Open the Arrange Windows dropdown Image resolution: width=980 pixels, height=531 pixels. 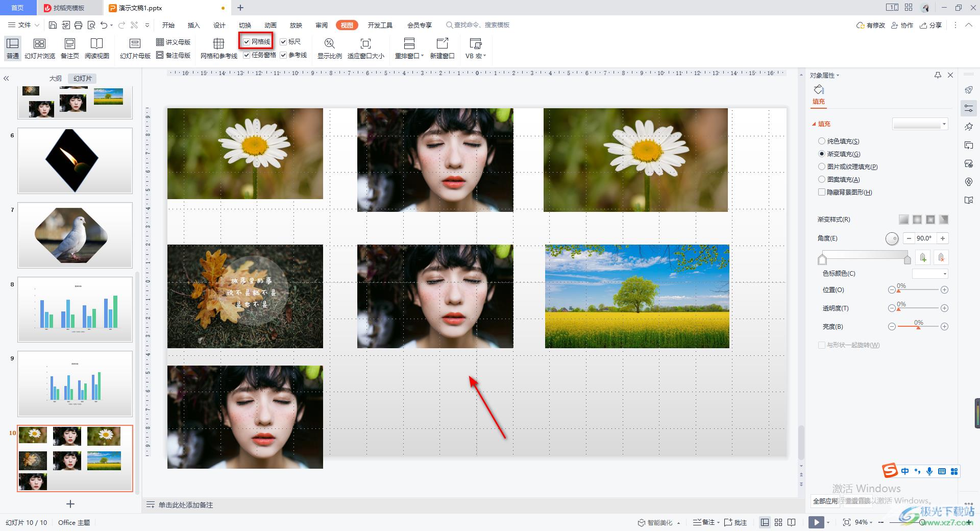click(x=409, y=49)
